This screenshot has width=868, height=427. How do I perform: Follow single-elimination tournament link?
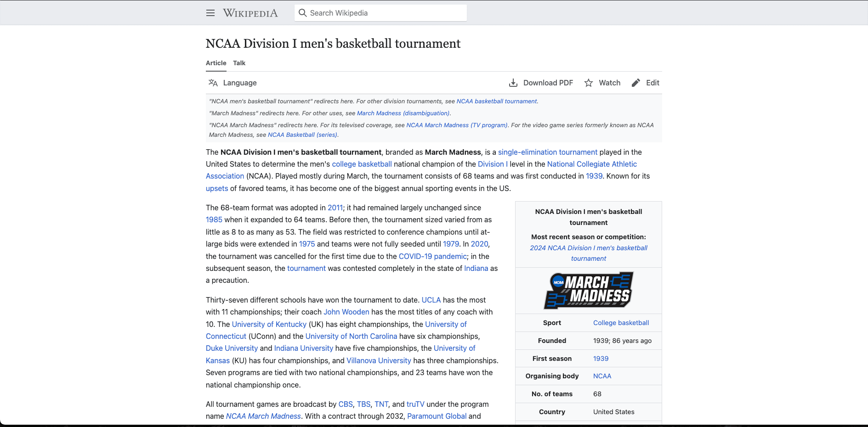(x=548, y=152)
